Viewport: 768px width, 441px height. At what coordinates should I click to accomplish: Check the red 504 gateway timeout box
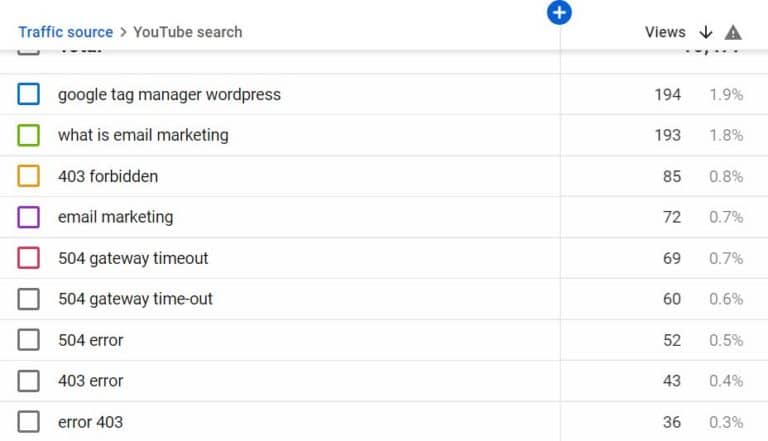[x=28, y=258]
